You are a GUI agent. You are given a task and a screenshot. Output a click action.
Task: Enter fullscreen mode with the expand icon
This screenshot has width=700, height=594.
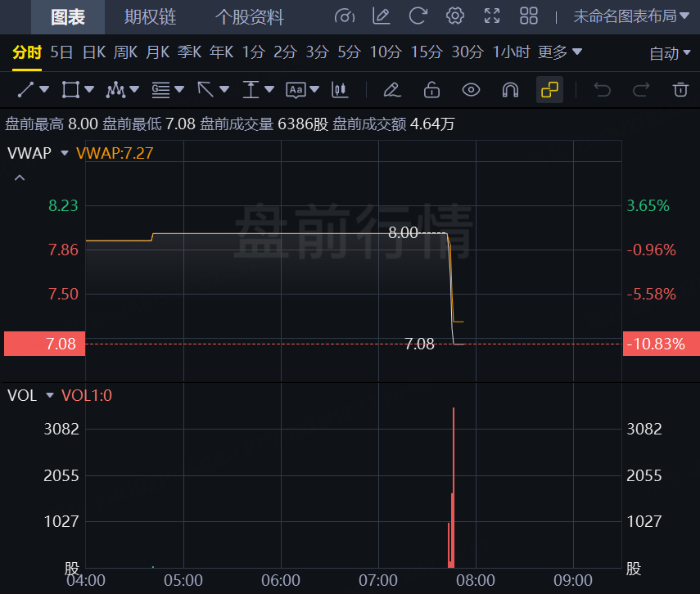pyautogui.click(x=492, y=17)
